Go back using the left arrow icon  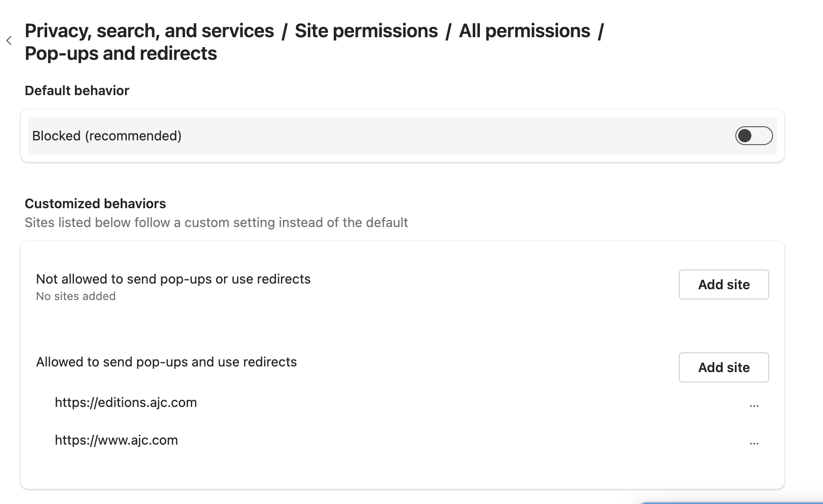tap(9, 41)
